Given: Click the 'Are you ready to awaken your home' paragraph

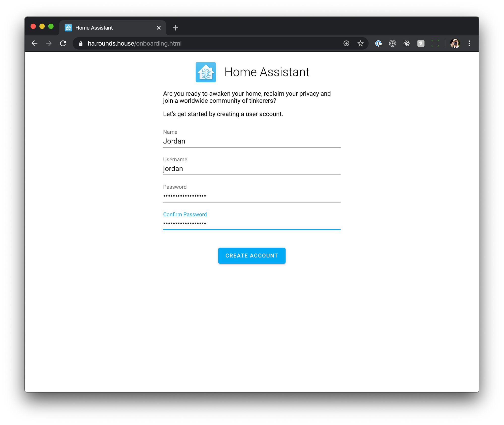Looking at the screenshot, I should pyautogui.click(x=247, y=97).
